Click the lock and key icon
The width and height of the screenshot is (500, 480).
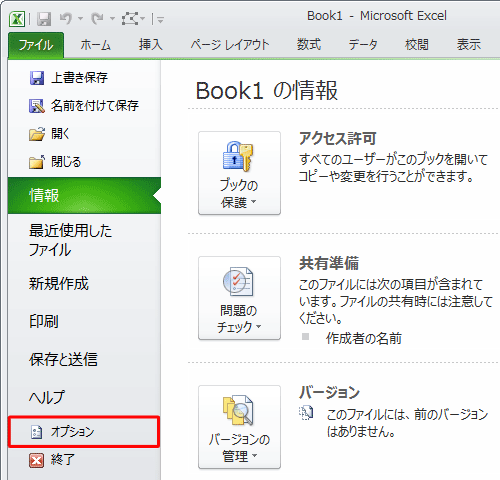click(x=238, y=156)
